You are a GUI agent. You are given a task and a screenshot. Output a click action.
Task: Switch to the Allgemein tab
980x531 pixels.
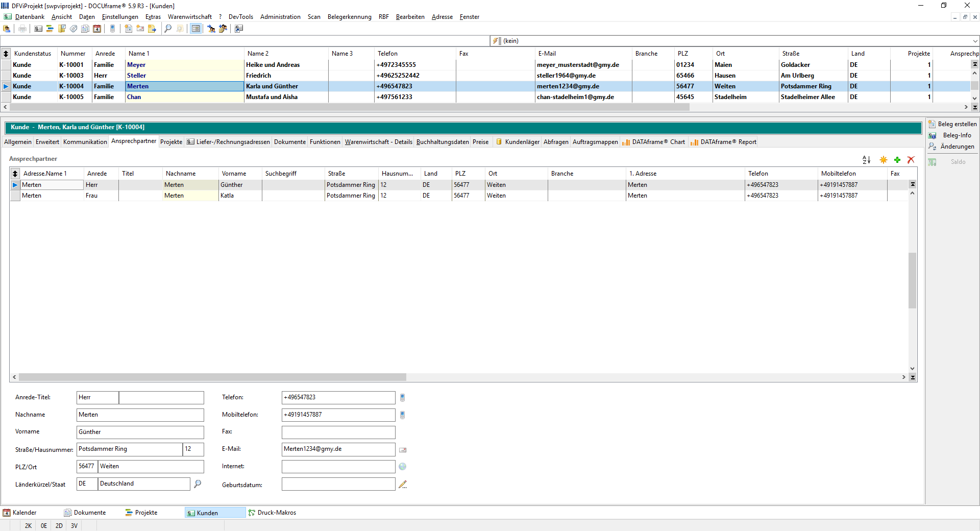coord(18,142)
